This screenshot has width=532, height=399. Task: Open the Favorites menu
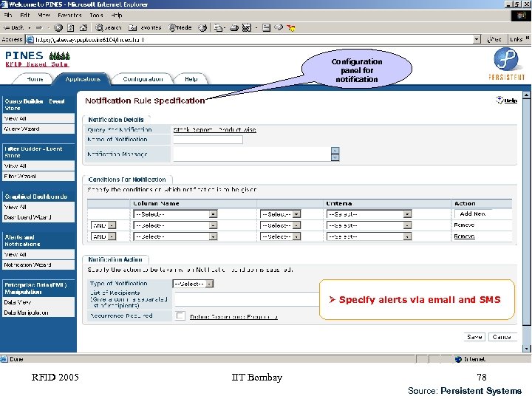[69, 15]
